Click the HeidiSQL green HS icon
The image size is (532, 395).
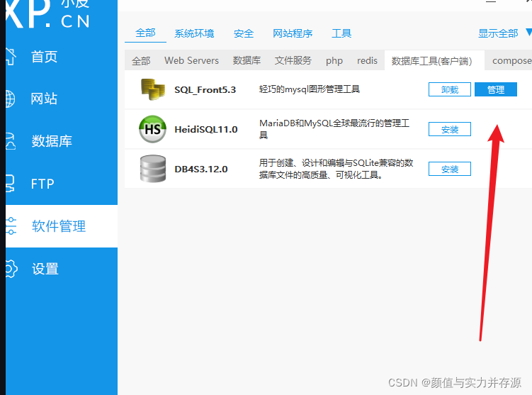tap(153, 129)
